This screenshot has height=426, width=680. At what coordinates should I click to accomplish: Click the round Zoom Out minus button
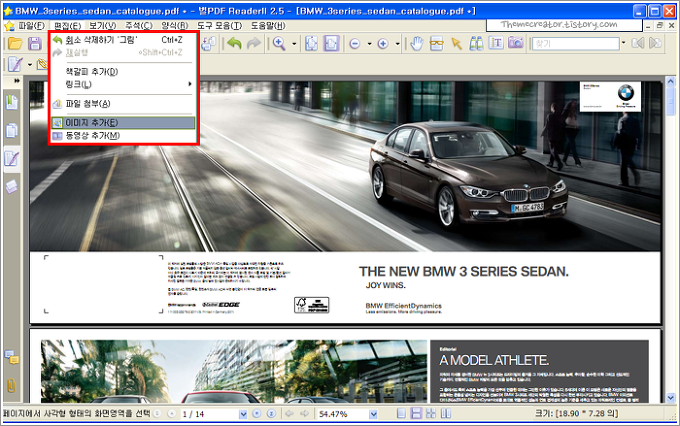tap(355, 44)
